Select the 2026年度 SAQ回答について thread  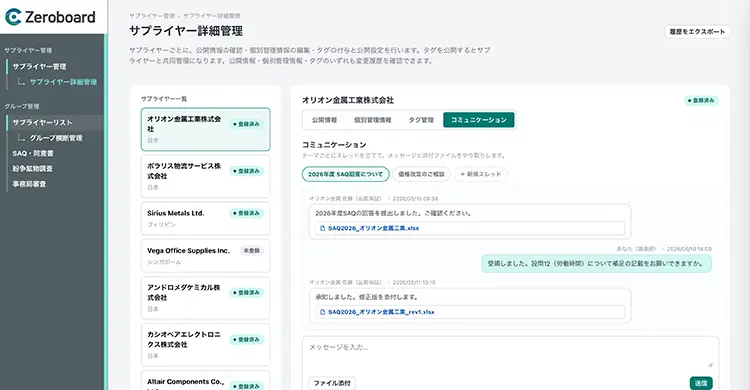click(x=345, y=174)
